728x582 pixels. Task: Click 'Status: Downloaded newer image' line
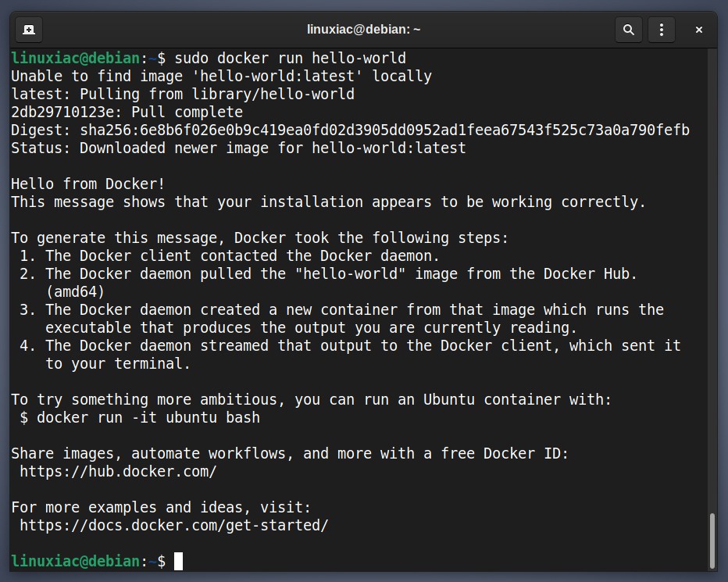pos(238,148)
